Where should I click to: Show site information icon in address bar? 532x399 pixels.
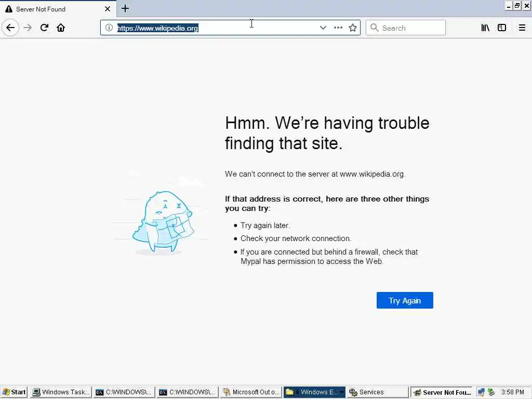coord(109,28)
